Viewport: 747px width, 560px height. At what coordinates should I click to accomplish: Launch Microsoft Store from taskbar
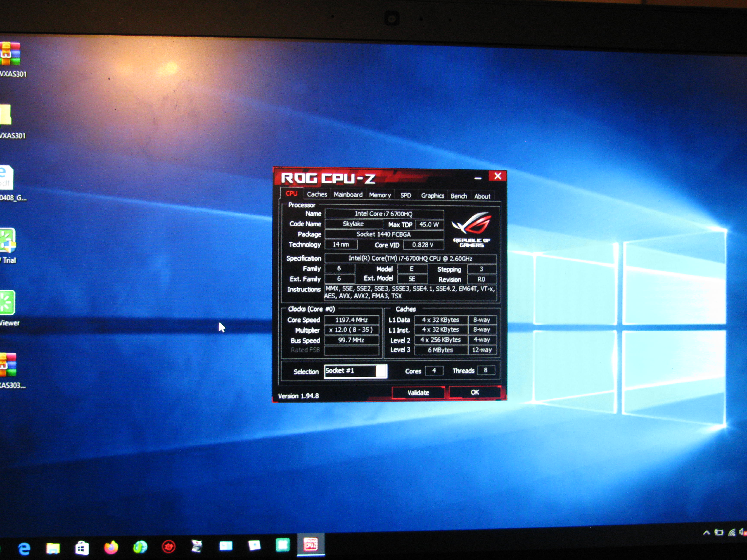(x=82, y=548)
